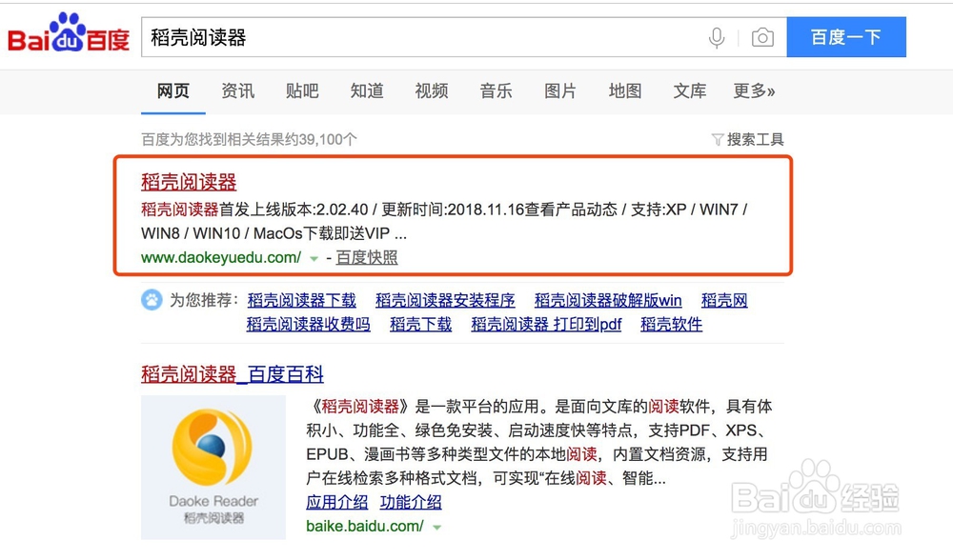Click the 百度一下 search button
Screen dimensions: 953x560
tap(846, 37)
